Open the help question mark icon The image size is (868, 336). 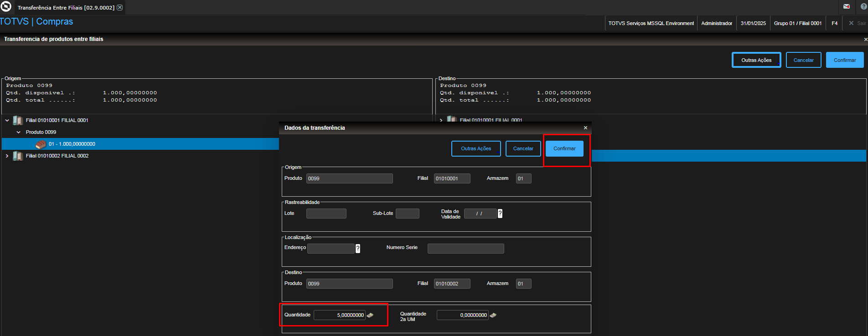tap(863, 7)
